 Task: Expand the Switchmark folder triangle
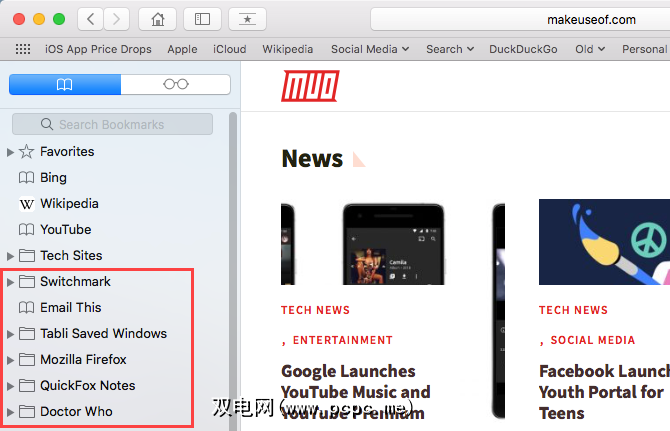[11, 282]
